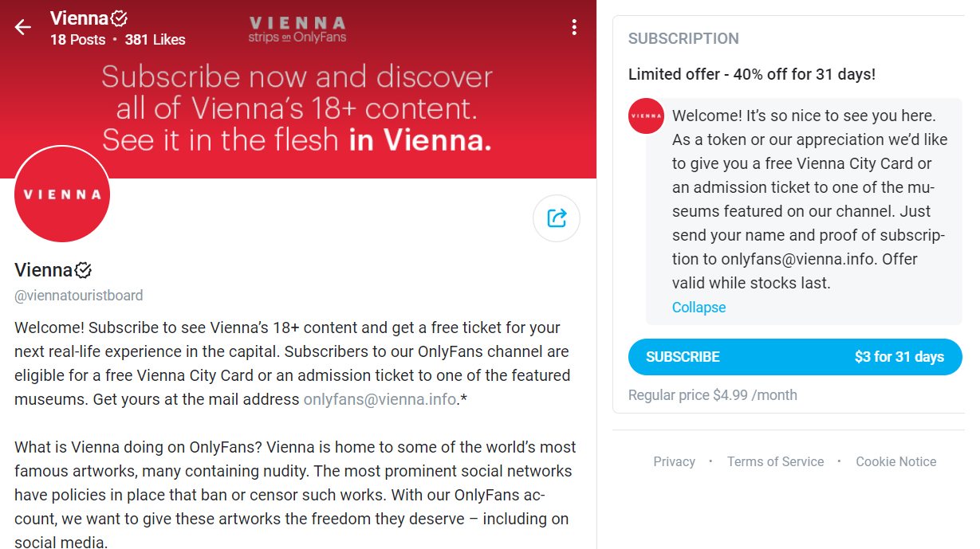Viewport: 980px width, 549px height.
Task: Open the Terms of Service link
Action: [x=775, y=461]
